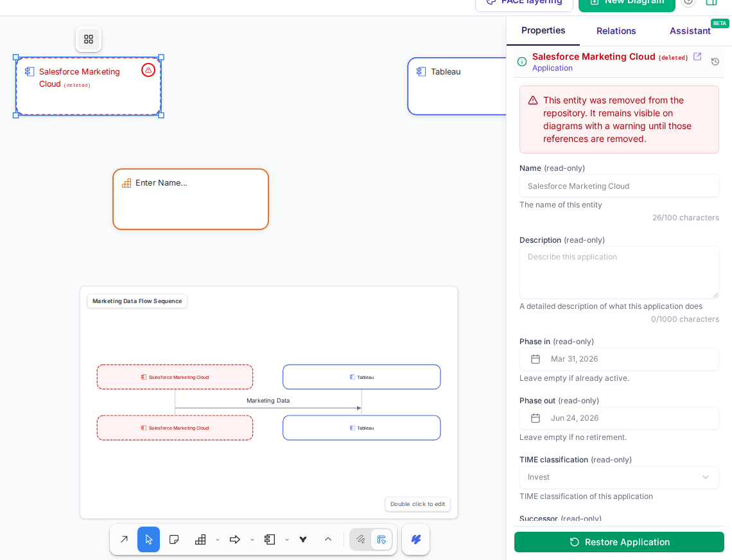
Task: Select the block arrow shape tool
Action: 235,539
